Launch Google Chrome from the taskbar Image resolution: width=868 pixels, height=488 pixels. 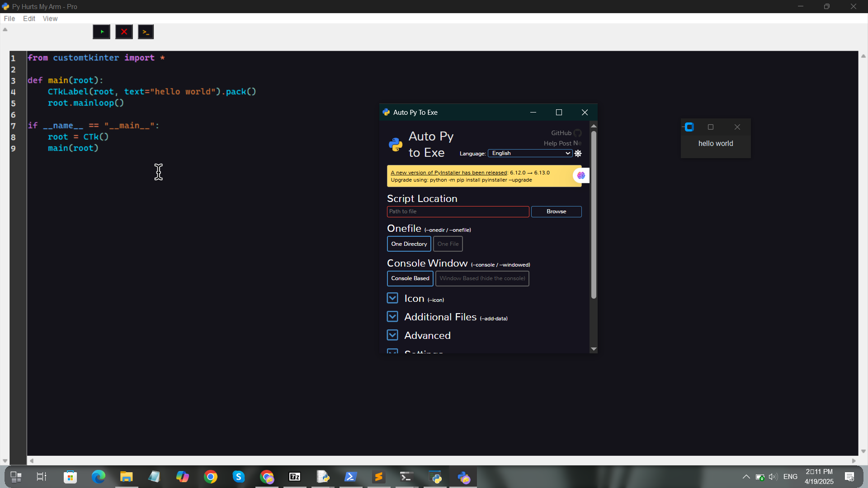point(210,477)
